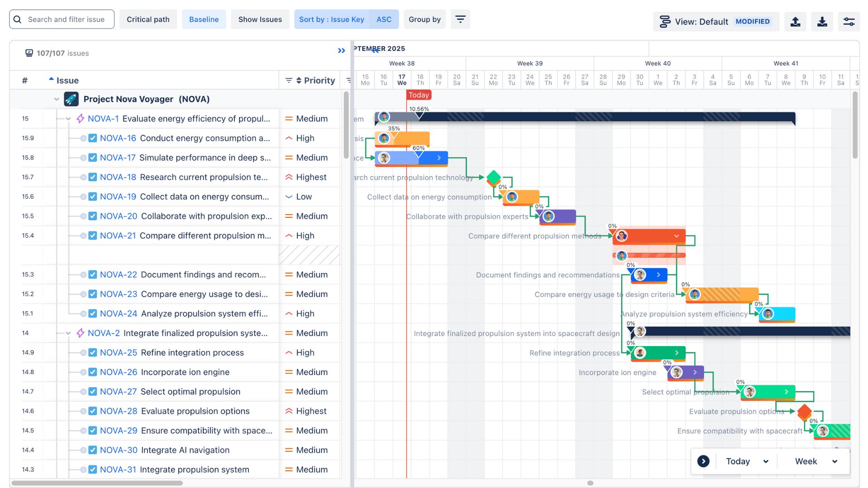Click the filter icon beside Group by
868x488 pixels.
click(x=460, y=19)
